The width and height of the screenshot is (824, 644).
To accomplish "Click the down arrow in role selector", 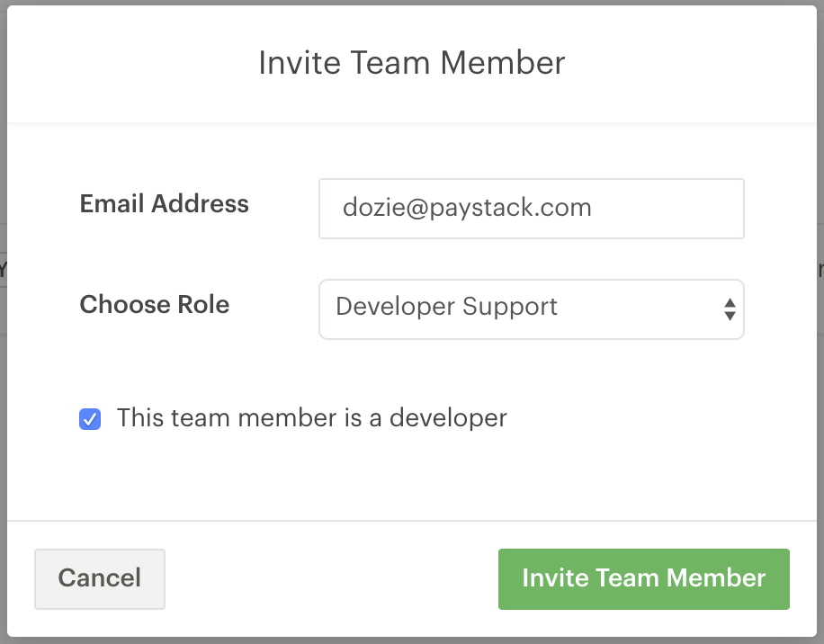I will point(730,316).
